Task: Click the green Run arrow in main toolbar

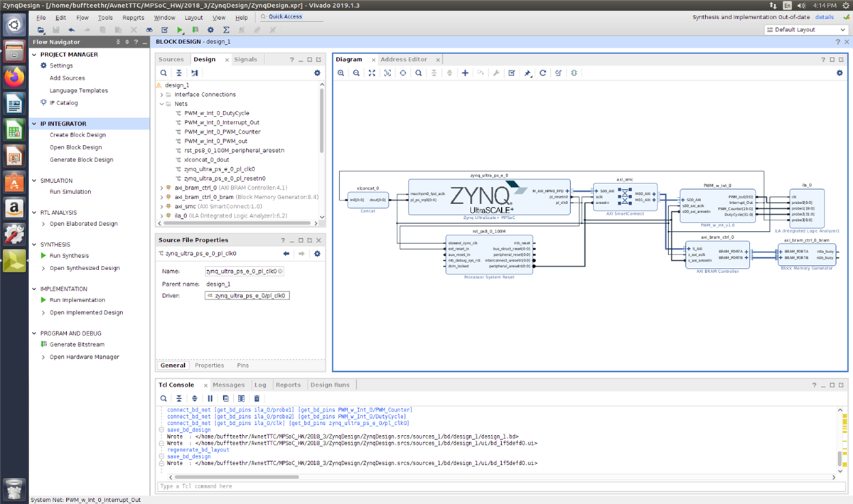Action: click(180, 30)
